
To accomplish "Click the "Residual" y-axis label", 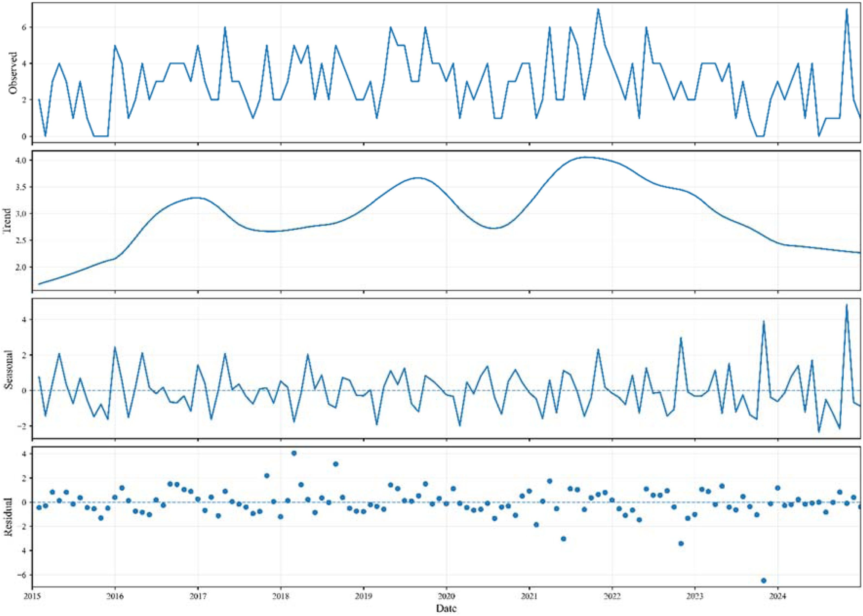I will coord(8,517).
